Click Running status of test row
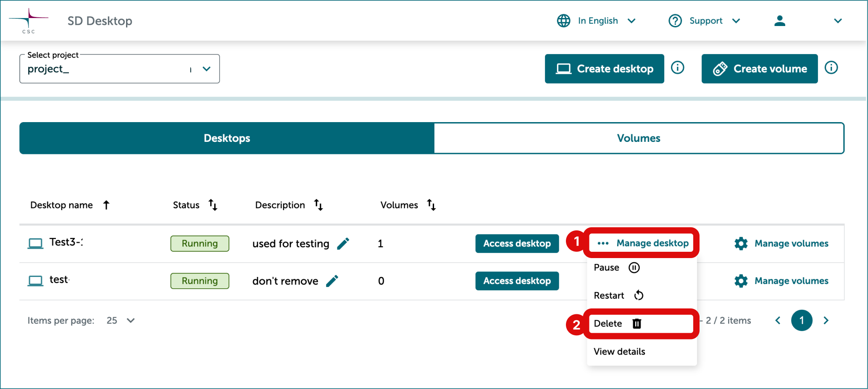Screen dimensions: 868x389 click(200, 281)
